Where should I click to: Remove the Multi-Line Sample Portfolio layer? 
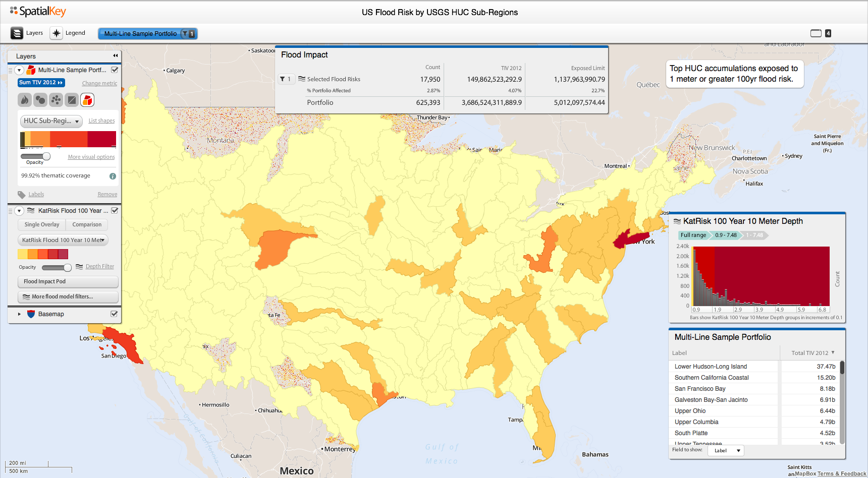[107, 195]
